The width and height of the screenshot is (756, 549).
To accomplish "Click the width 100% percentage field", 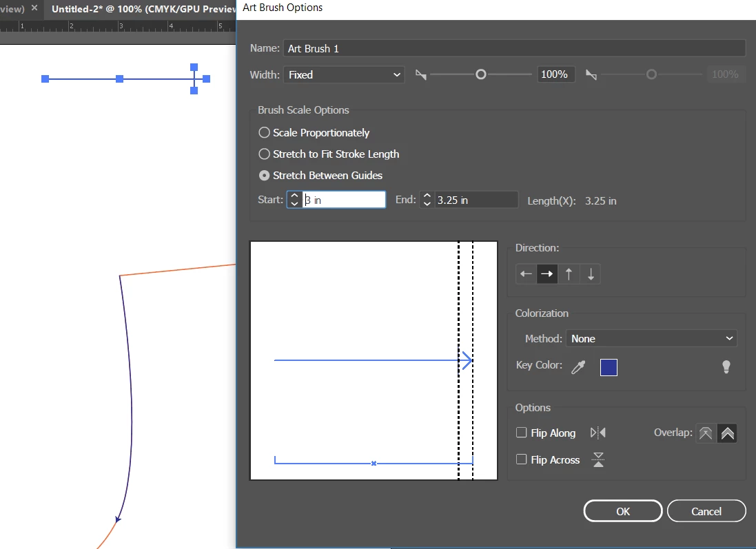I will (x=556, y=74).
